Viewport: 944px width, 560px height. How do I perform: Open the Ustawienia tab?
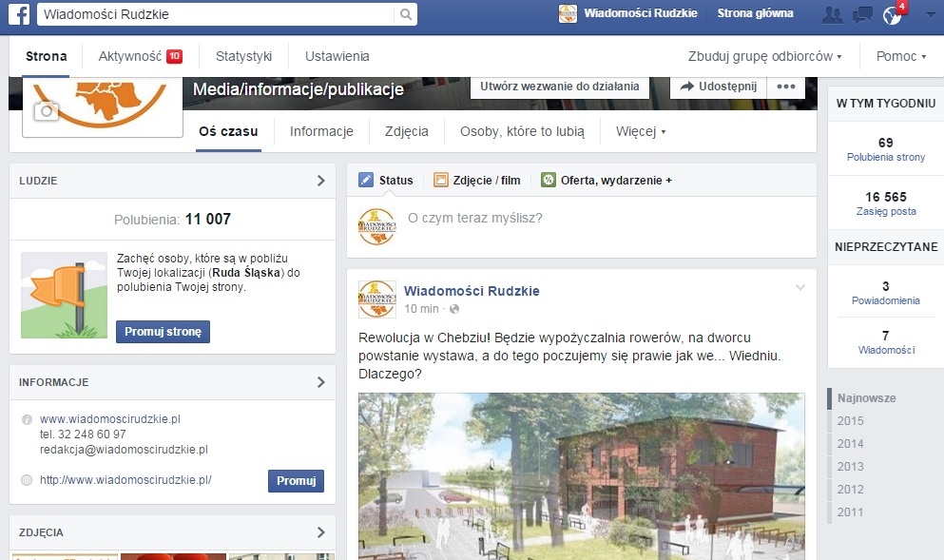point(337,56)
